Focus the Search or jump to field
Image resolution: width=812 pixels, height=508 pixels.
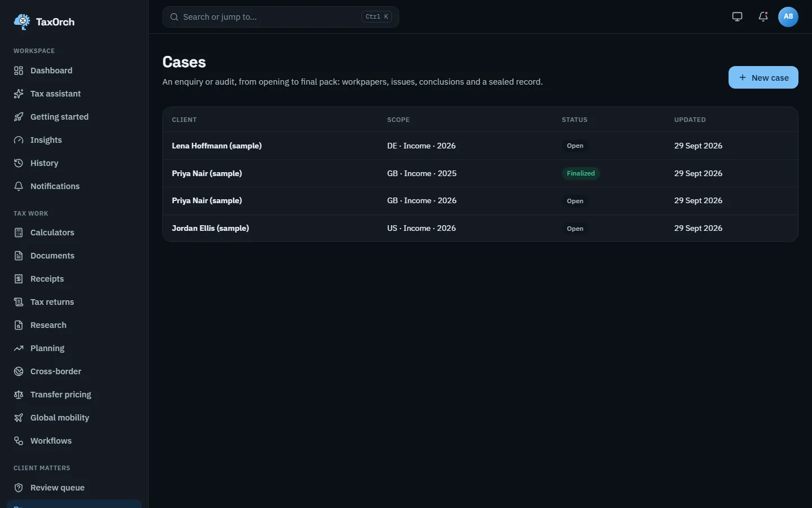pyautogui.click(x=281, y=17)
